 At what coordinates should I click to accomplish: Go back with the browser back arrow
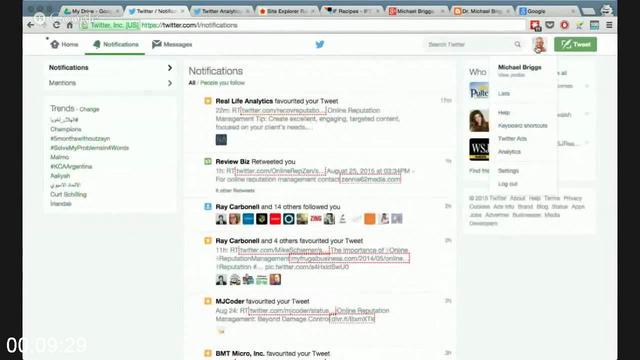pos(31,25)
